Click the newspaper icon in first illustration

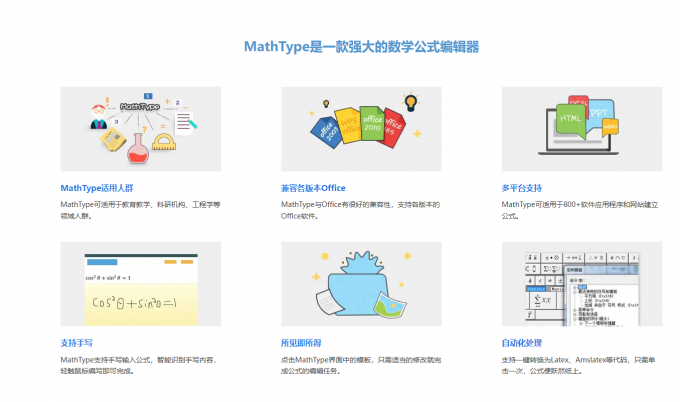pyautogui.click(x=113, y=141)
